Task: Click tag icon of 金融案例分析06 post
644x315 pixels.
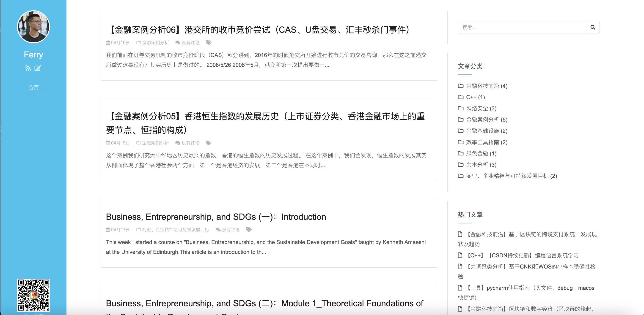Action: tap(209, 43)
